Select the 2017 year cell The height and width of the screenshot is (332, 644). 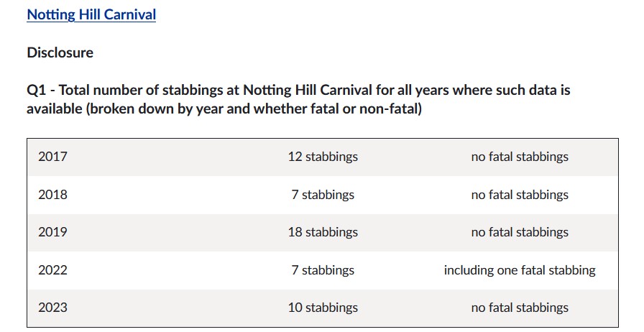coord(52,157)
